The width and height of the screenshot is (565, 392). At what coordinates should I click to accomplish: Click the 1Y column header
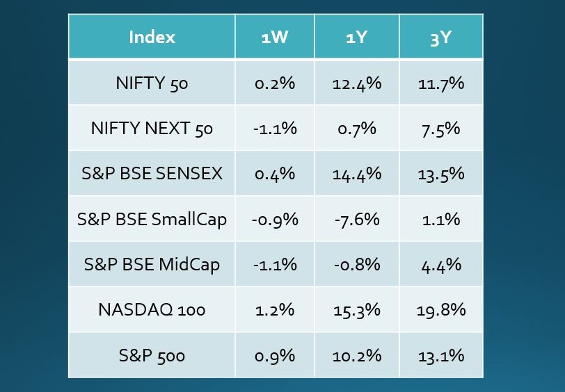click(357, 38)
